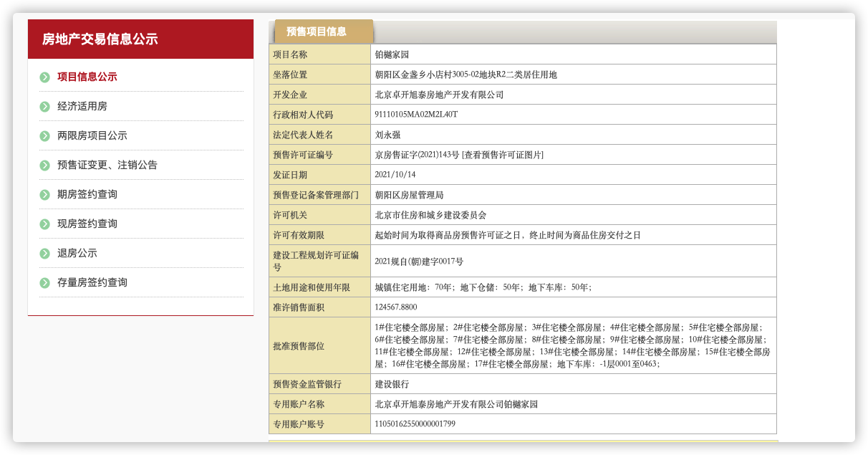868x455 pixels.
Task: Open 存量房签约查询 from the sidebar
Action: tap(92, 283)
